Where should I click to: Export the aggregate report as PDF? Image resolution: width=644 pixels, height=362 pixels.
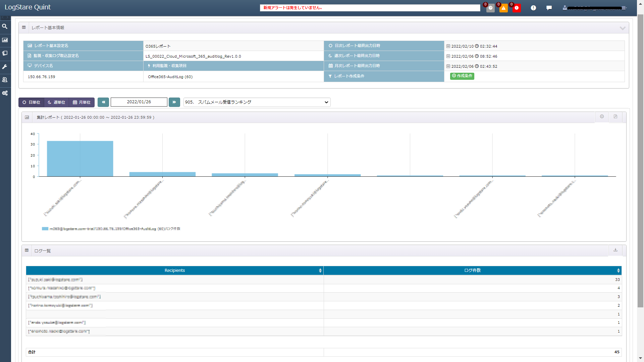[615, 117]
